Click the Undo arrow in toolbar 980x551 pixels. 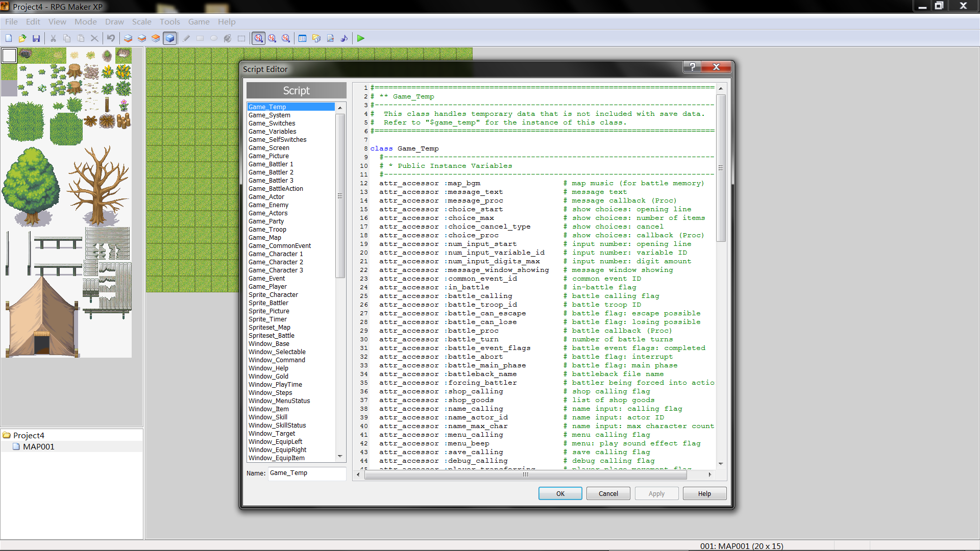pos(111,38)
